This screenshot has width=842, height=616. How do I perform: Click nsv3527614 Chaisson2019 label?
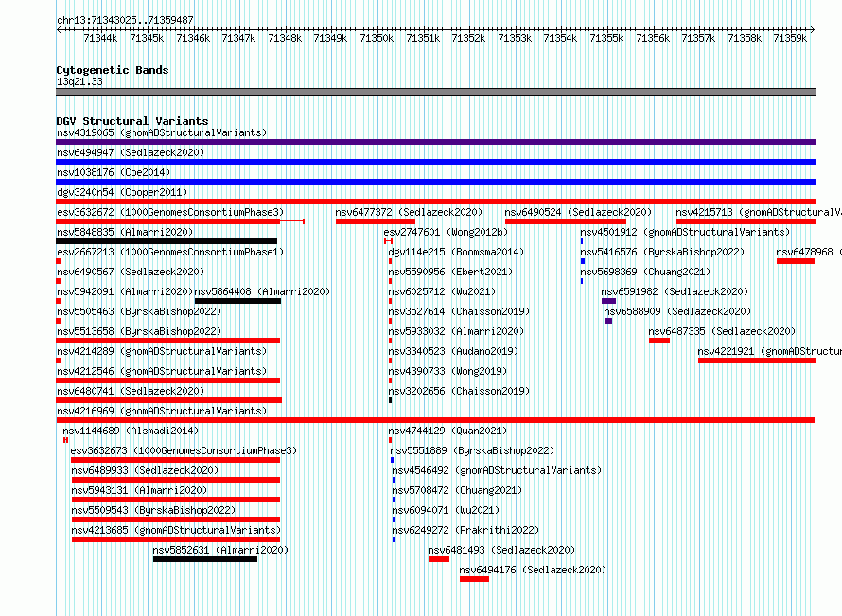[459, 311]
